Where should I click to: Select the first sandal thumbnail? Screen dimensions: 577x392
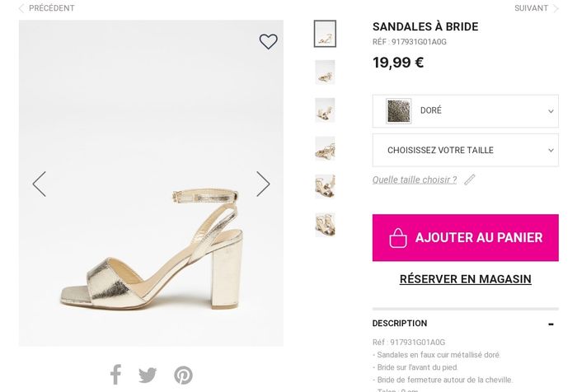[x=325, y=34]
